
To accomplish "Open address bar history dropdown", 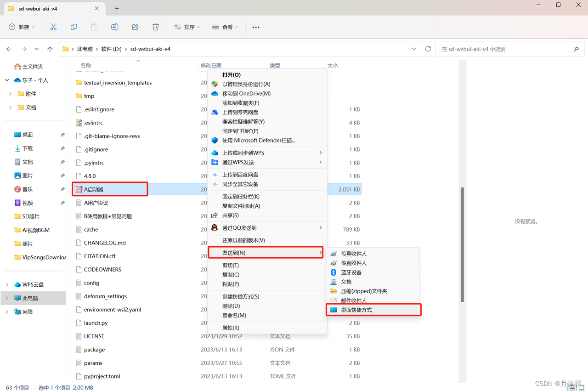I will click(414, 49).
